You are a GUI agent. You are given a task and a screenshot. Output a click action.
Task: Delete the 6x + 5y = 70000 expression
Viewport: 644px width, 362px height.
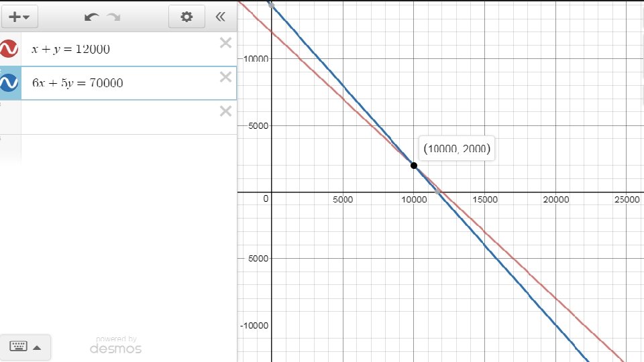225,76
